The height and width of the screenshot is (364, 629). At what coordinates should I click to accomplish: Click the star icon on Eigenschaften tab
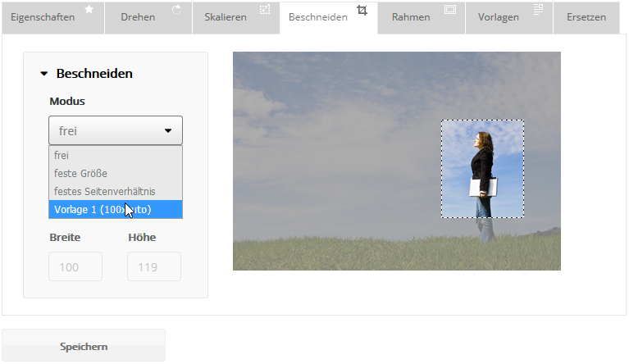89,10
